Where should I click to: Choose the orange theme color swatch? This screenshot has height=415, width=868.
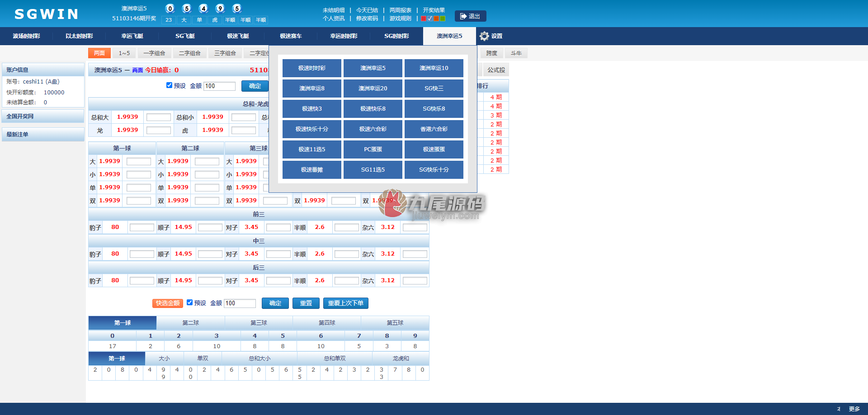(436, 19)
